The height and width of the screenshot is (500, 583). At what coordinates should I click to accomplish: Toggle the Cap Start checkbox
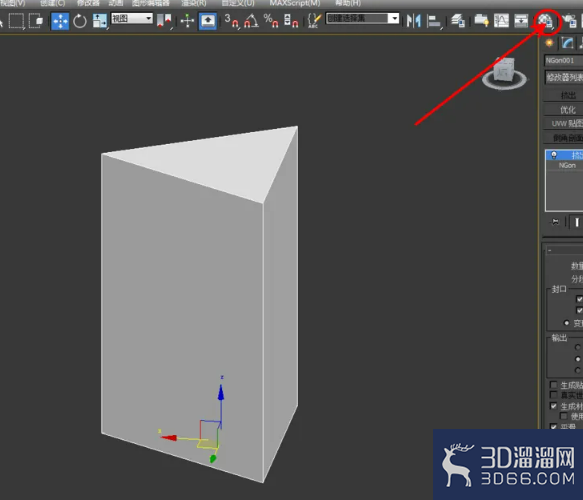point(579,299)
